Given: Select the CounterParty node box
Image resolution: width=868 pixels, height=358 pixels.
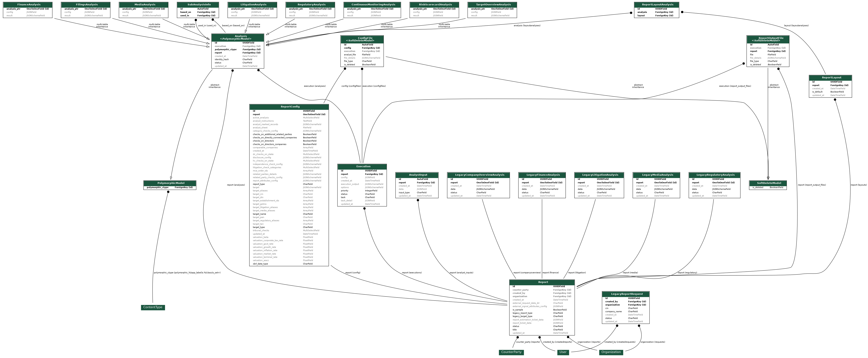Looking at the screenshot, I should [x=511, y=352].
